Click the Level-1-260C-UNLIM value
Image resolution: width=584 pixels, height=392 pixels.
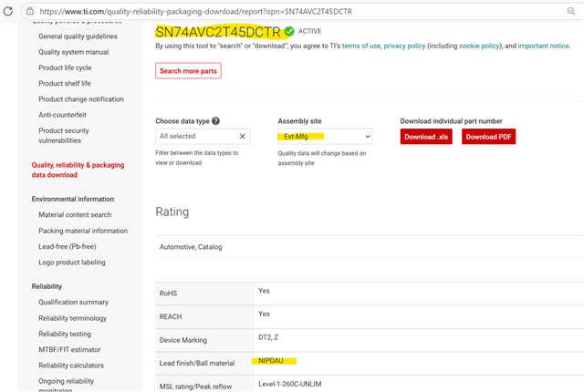(290, 384)
